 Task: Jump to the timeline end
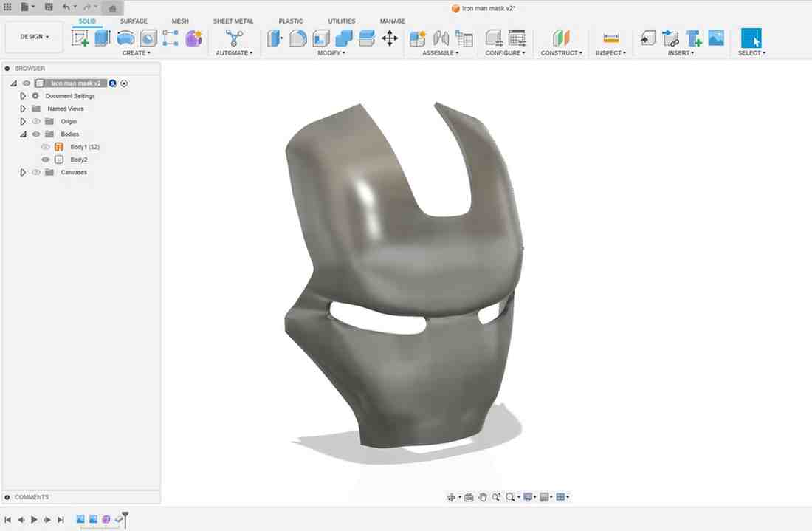pos(61,520)
